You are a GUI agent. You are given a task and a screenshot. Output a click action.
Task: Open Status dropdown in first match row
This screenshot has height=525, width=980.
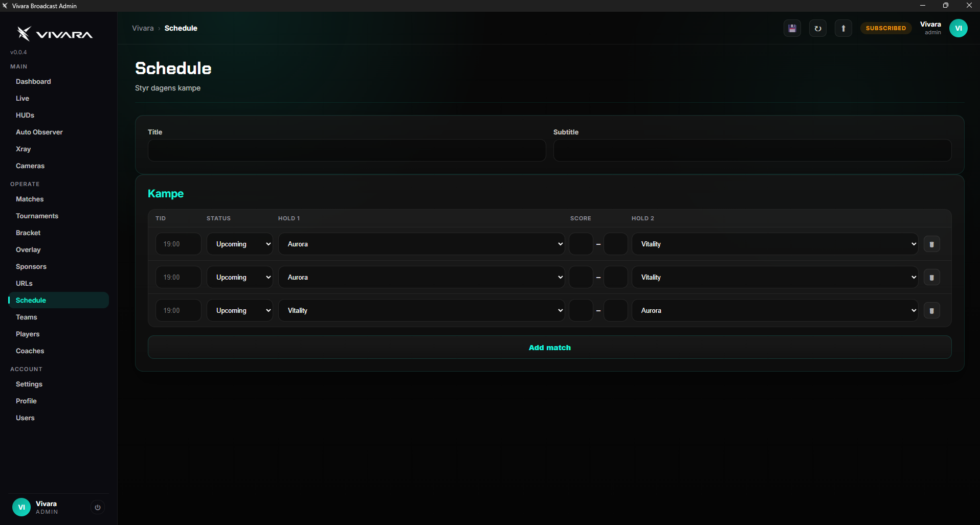[x=240, y=244]
